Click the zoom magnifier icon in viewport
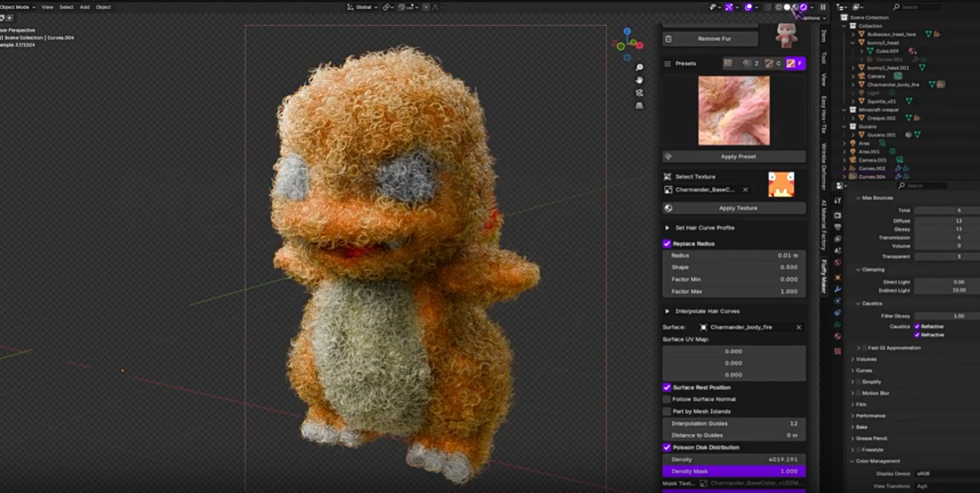 (x=640, y=68)
